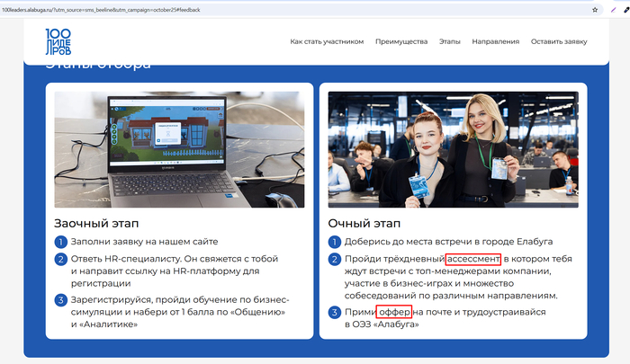Click the highlighted word «оффер»
This screenshot has width=630, height=364.
[x=393, y=312]
